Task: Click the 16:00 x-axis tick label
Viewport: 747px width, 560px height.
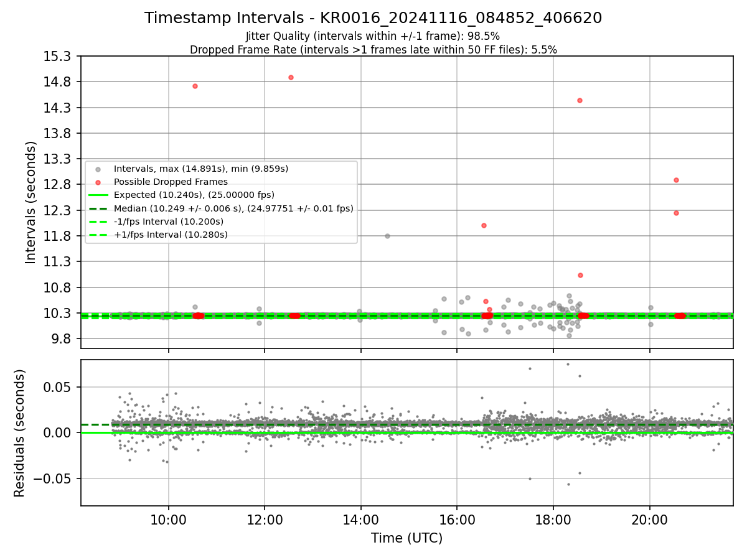Action: point(457,519)
